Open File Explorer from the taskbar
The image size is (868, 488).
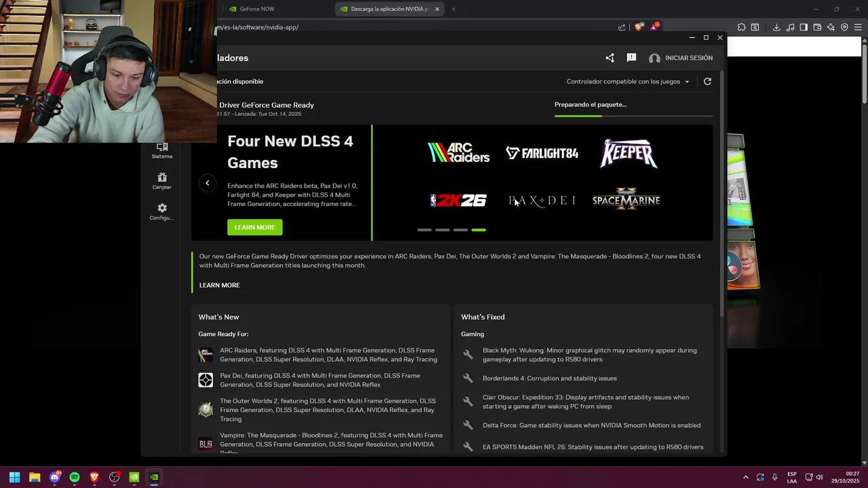coord(35,477)
